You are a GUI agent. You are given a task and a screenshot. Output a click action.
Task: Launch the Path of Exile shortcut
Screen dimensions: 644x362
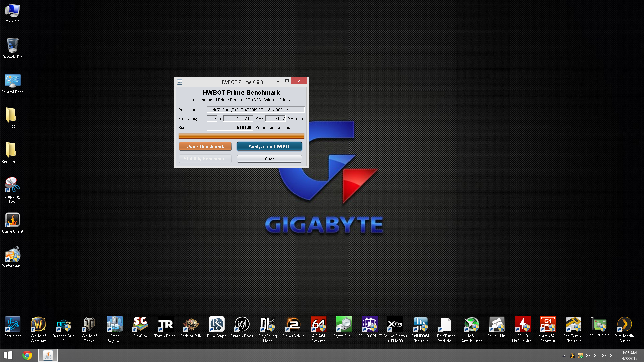pos(191,327)
